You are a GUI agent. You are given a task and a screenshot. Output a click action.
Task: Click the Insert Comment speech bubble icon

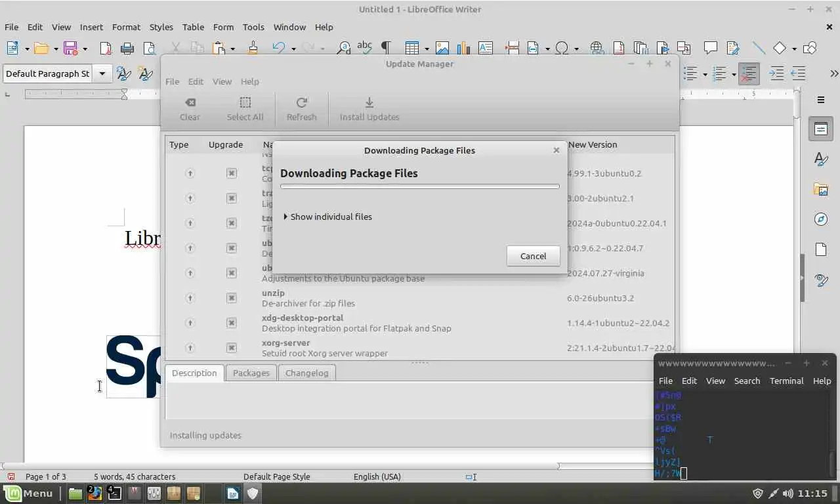[x=710, y=48]
